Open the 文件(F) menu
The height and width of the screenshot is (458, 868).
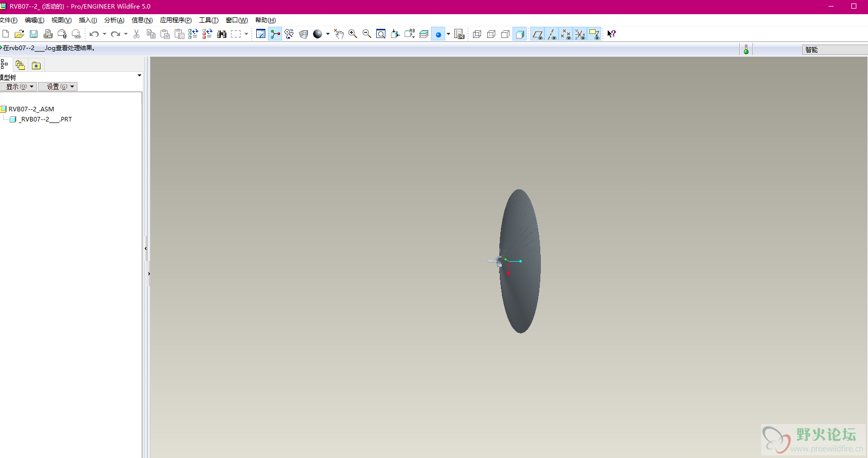click(9, 20)
